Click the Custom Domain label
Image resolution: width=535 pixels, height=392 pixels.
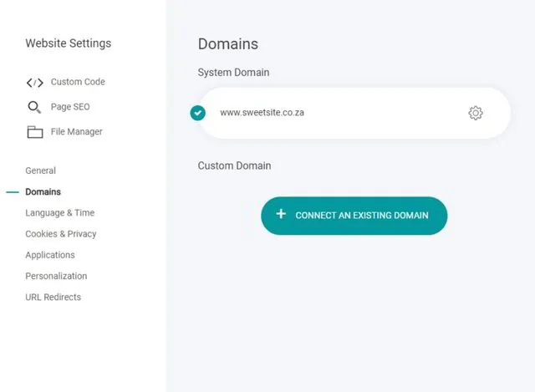point(234,165)
